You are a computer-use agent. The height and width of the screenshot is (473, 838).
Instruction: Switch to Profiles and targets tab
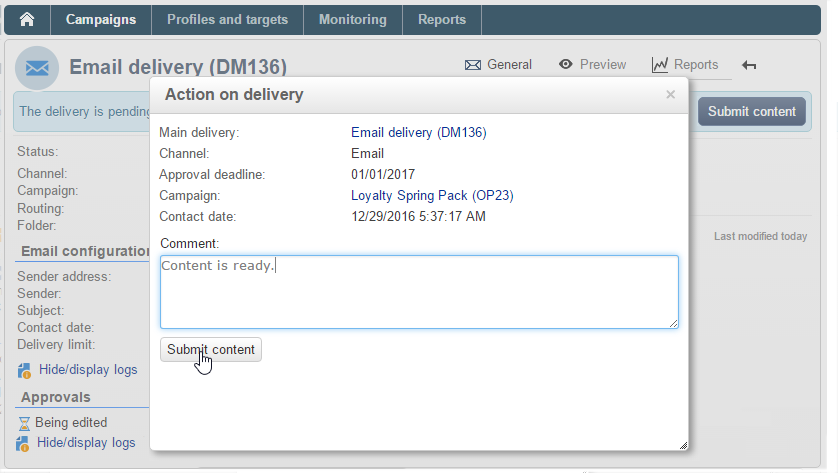pyautogui.click(x=228, y=20)
